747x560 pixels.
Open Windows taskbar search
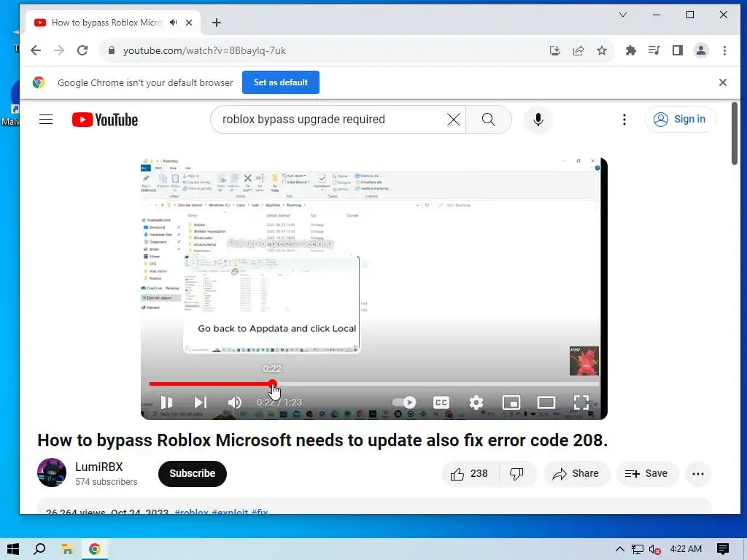click(39, 549)
